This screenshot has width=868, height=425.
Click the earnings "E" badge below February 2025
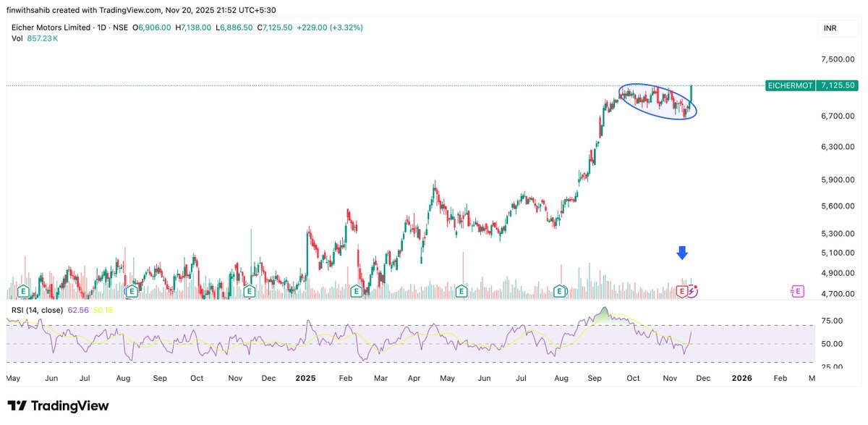[x=355, y=291]
